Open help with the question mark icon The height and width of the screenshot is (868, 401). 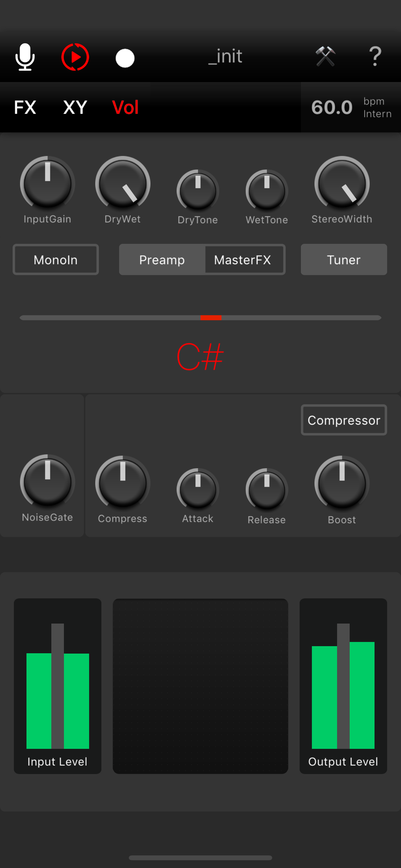coord(375,56)
